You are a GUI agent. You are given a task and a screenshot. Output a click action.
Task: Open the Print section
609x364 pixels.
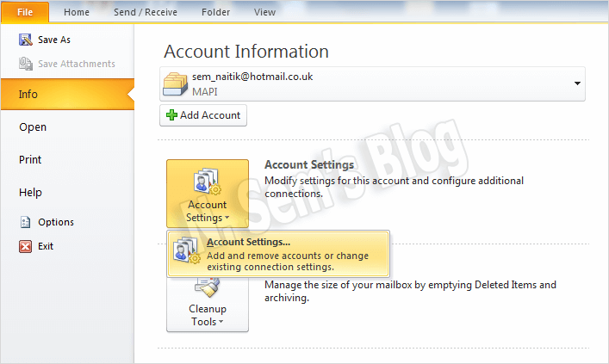point(30,159)
